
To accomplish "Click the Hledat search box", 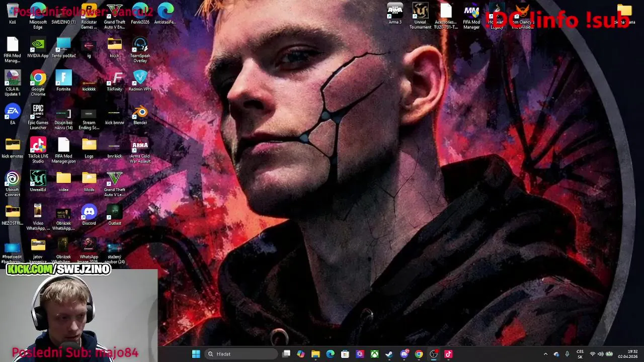I will click(x=241, y=354).
